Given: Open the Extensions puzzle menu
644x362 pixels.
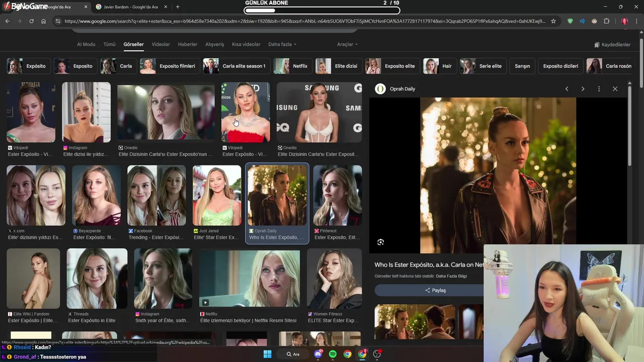Looking at the screenshot, I should (x=606, y=21).
